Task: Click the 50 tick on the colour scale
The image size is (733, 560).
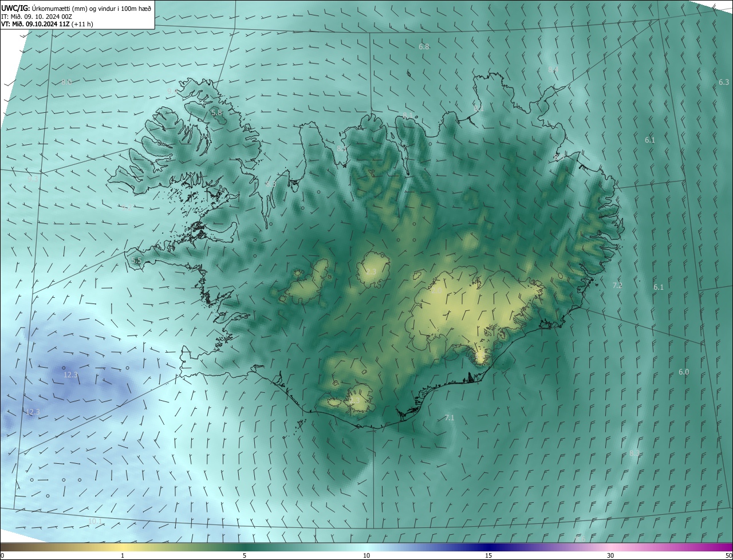Action: click(728, 556)
